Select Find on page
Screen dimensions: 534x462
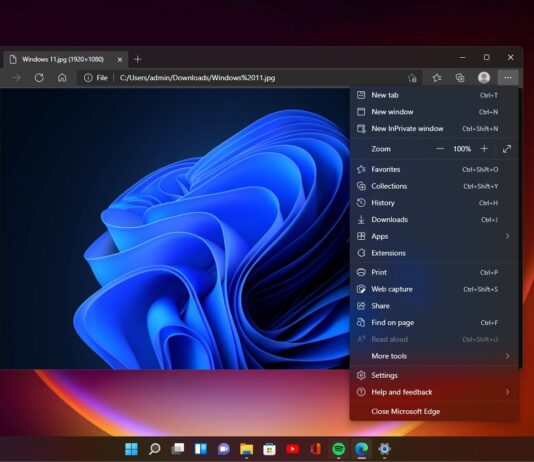[x=434, y=322]
